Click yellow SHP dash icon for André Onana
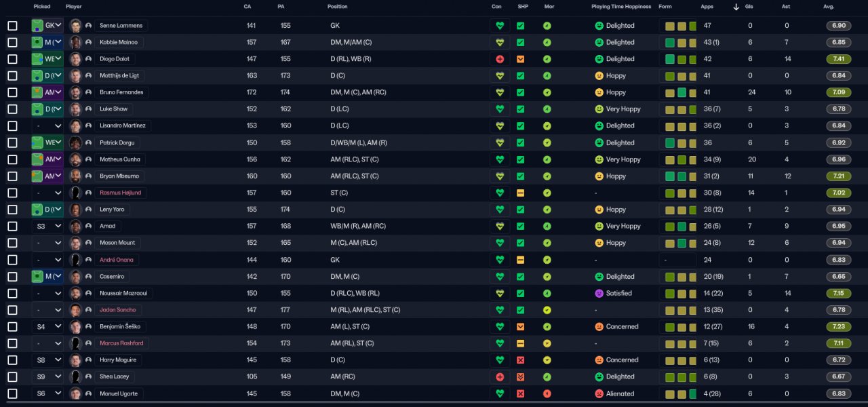Image resolution: width=868 pixels, height=407 pixels. (x=520, y=260)
